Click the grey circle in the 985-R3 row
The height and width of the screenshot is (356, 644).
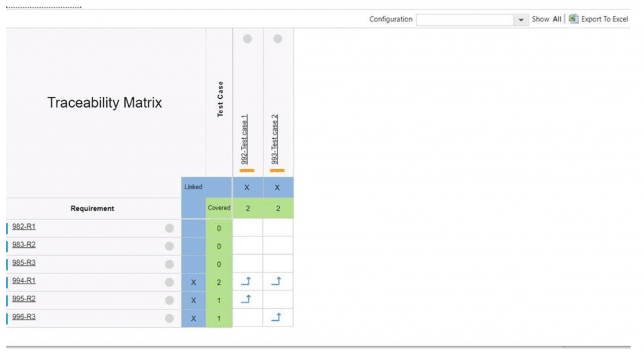pos(169,264)
